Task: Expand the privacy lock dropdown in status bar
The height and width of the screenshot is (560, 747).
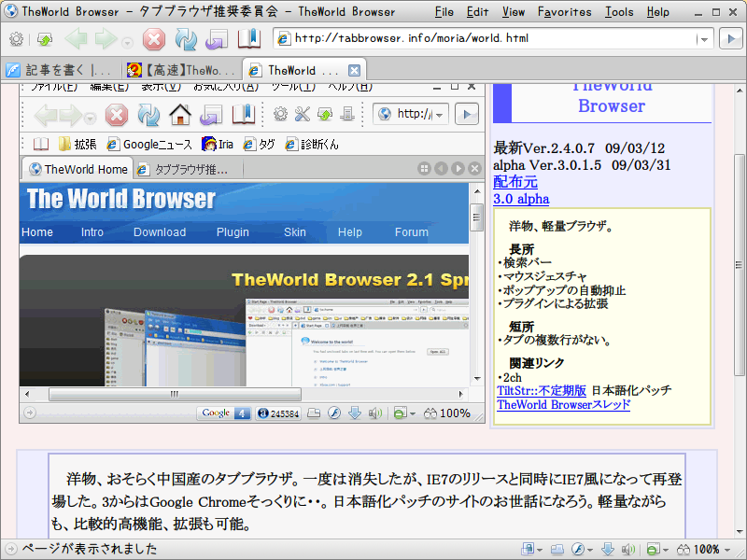Action: 540,550
